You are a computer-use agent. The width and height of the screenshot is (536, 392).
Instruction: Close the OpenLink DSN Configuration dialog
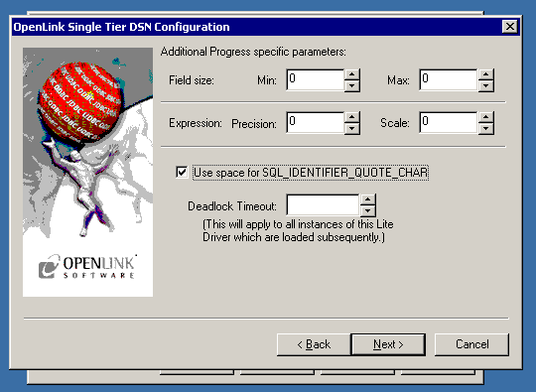[x=509, y=27]
